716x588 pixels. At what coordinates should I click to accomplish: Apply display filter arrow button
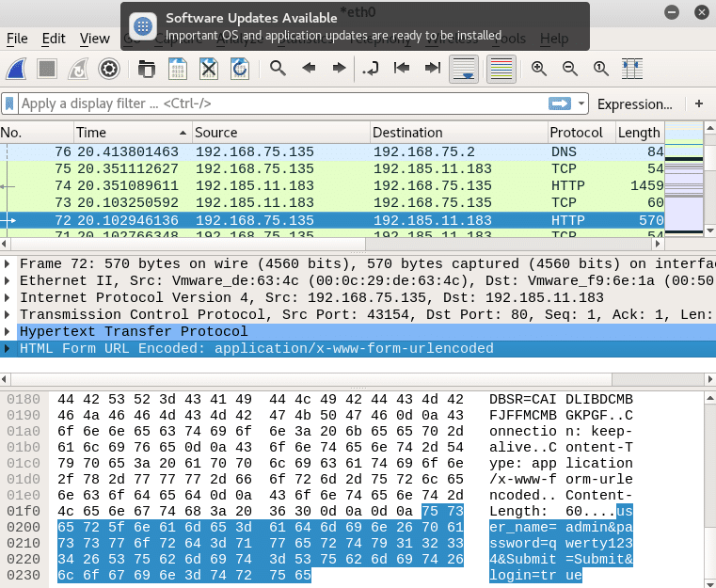point(560,103)
